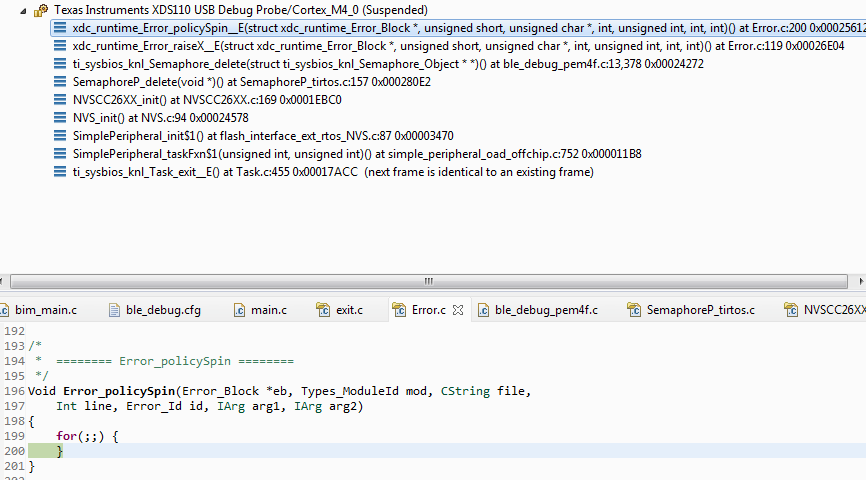Click the NVS_init stack frame icon

(60, 118)
